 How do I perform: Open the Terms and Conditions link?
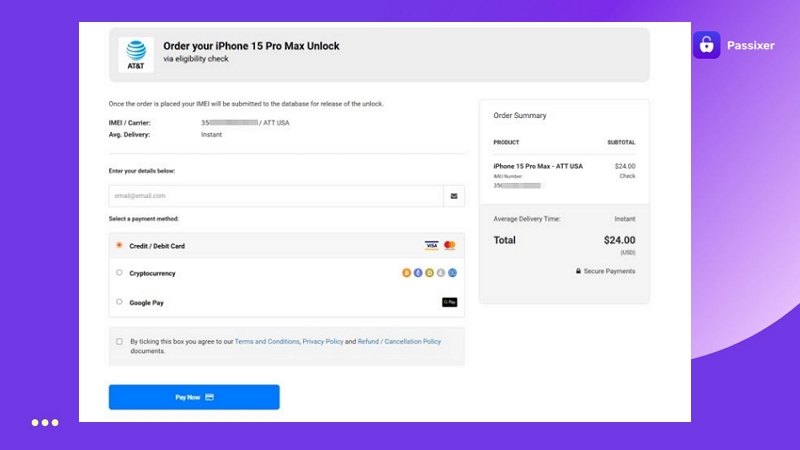pos(267,342)
